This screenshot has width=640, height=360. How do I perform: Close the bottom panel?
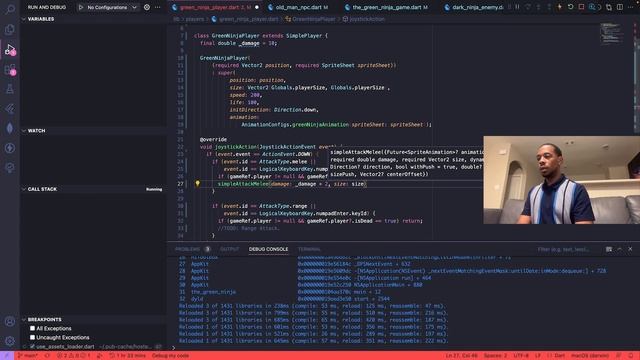[x=630, y=249]
